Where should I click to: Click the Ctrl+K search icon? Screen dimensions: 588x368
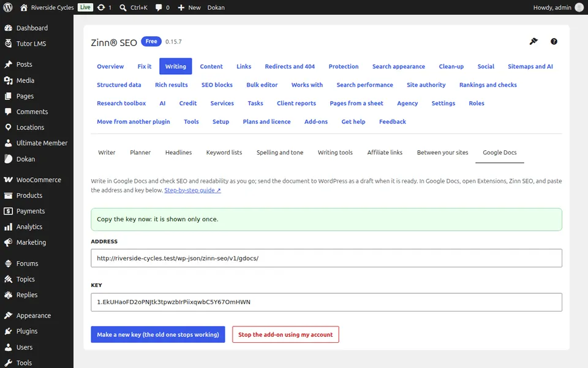pyautogui.click(x=123, y=7)
